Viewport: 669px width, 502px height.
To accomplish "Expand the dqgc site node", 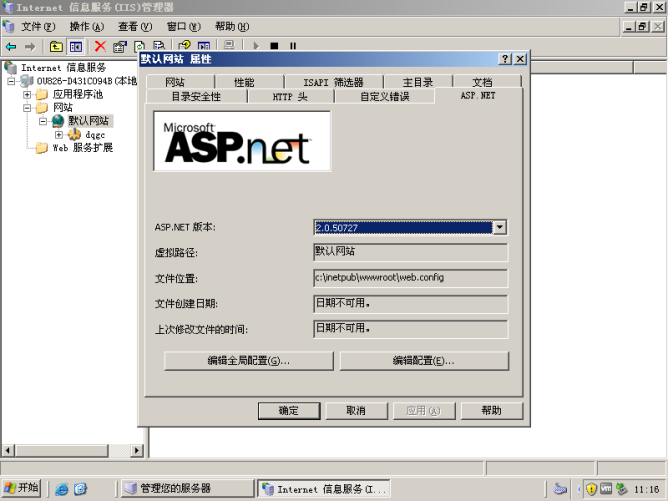I will [x=59, y=134].
